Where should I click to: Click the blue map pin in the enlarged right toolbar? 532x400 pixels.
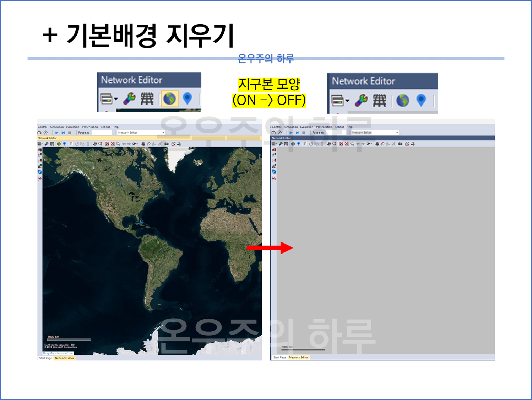(x=421, y=100)
